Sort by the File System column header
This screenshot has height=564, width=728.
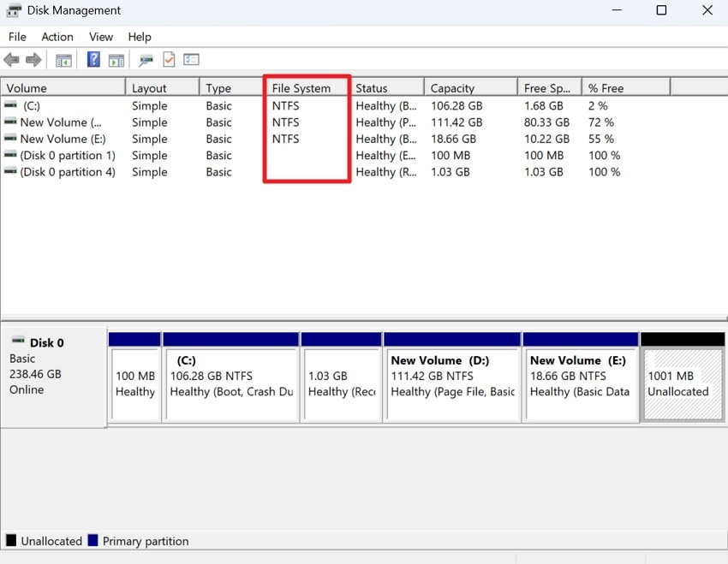tap(307, 87)
